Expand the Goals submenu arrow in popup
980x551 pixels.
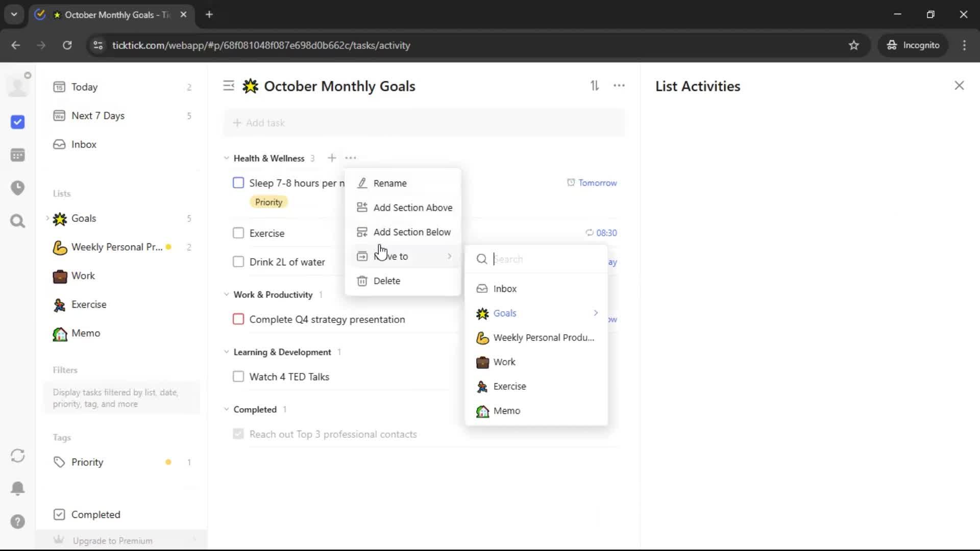[x=596, y=313]
